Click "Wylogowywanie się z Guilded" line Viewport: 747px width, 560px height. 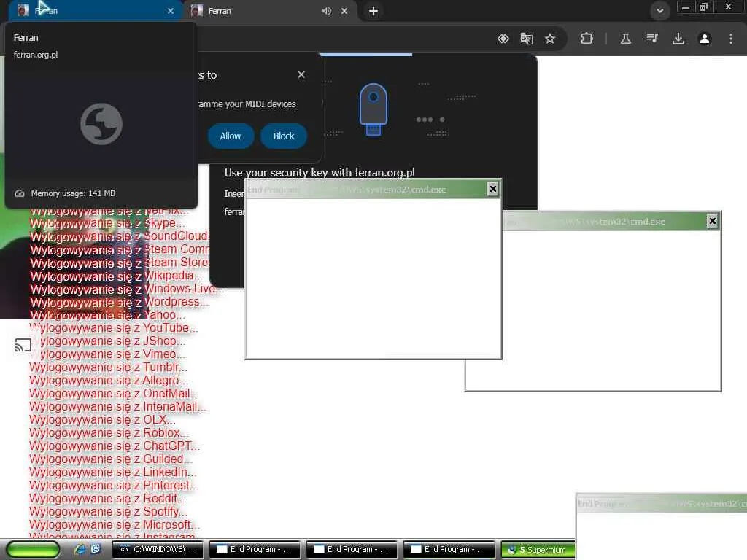pos(111,459)
